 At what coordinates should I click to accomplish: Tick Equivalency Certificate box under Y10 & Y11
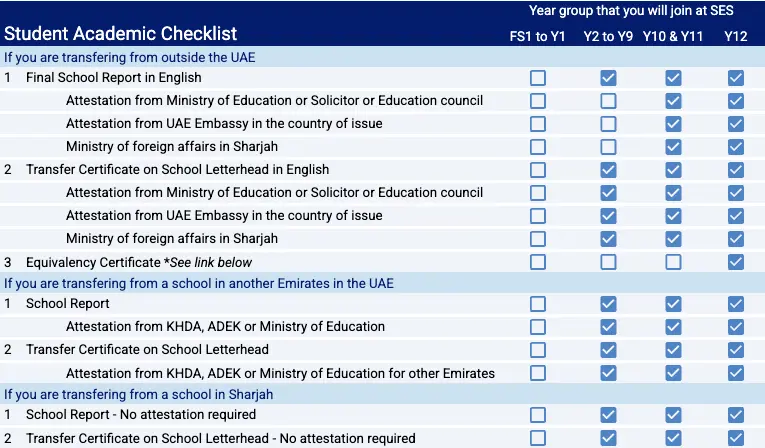[673, 262]
